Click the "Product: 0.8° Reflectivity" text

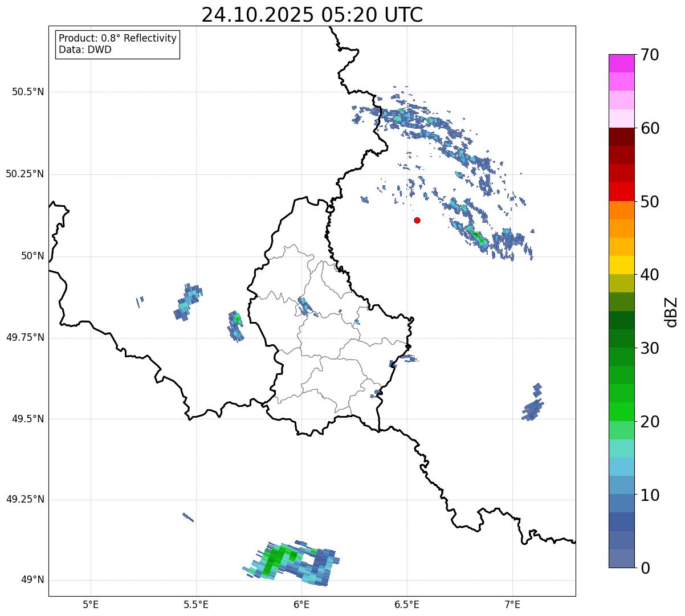tap(118, 38)
